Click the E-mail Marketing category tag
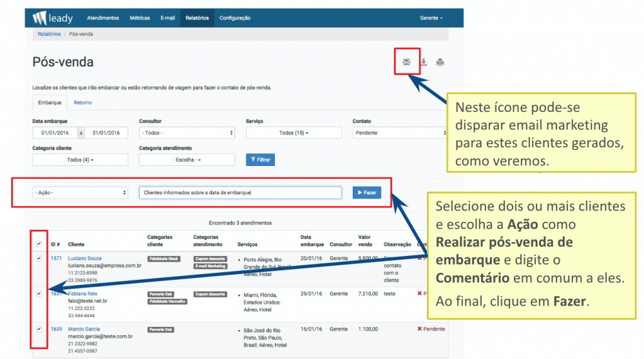The width and height of the screenshot is (644, 359). pos(210,266)
